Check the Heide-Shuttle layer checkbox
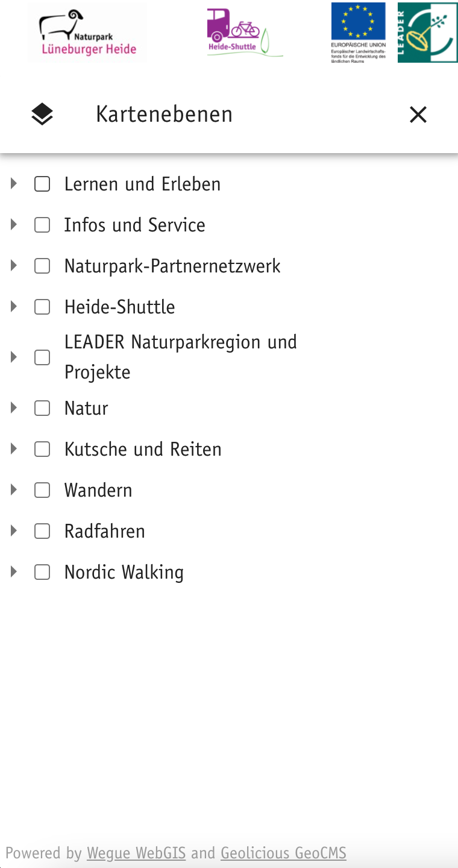 42,307
